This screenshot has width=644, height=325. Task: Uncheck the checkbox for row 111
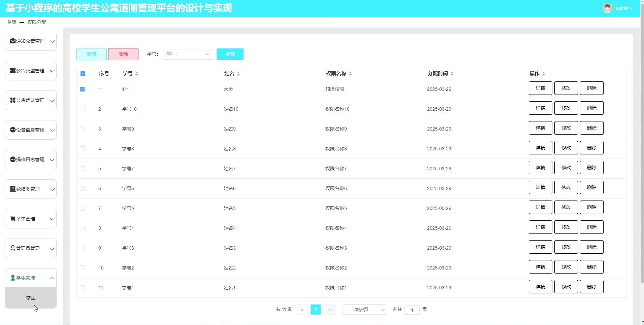point(82,89)
